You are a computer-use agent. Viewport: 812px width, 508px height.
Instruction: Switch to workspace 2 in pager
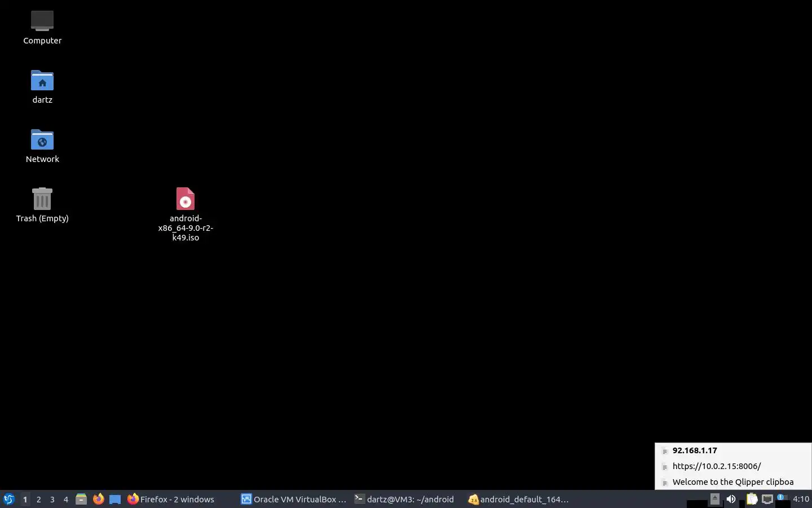38,499
